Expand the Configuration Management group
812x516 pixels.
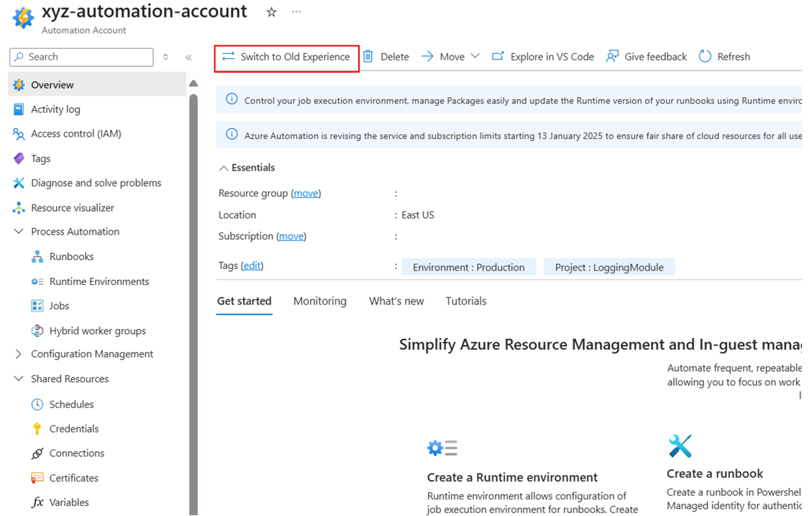pos(19,354)
